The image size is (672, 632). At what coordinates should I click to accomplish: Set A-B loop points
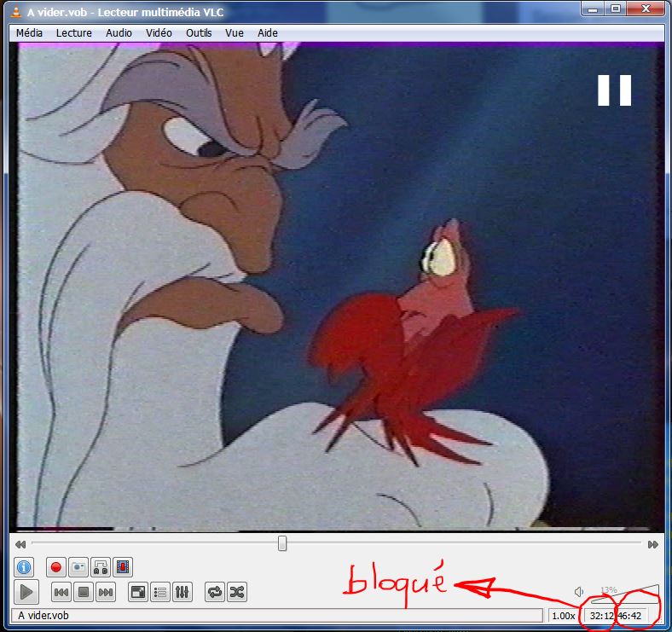[x=101, y=567]
